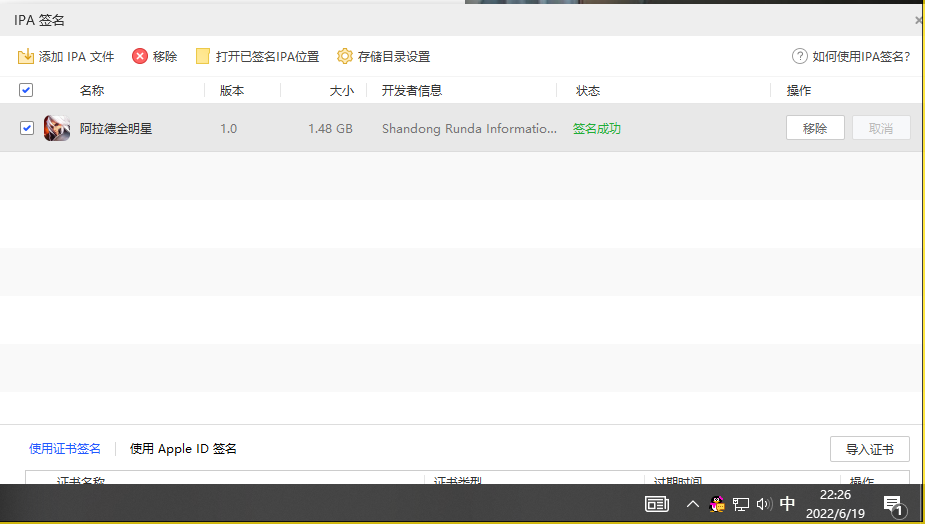Switch to 使用证书签名 tab
Image resolution: width=925 pixels, height=524 pixels.
65,449
